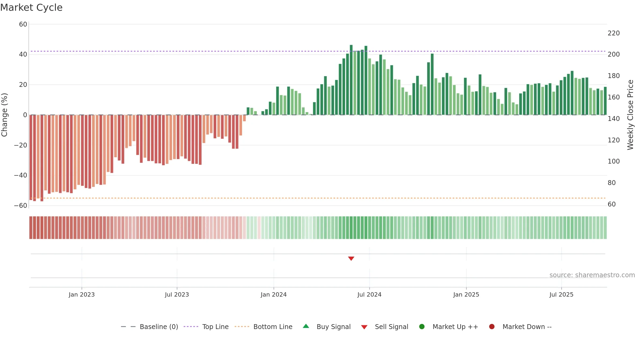Toggle Baseline (0) legend entry
The image size is (644, 362).
click(x=149, y=327)
